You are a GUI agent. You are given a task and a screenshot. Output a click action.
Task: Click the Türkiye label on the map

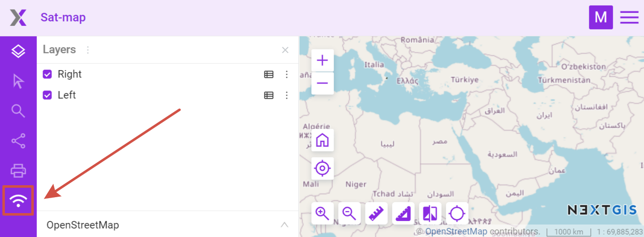(465, 80)
